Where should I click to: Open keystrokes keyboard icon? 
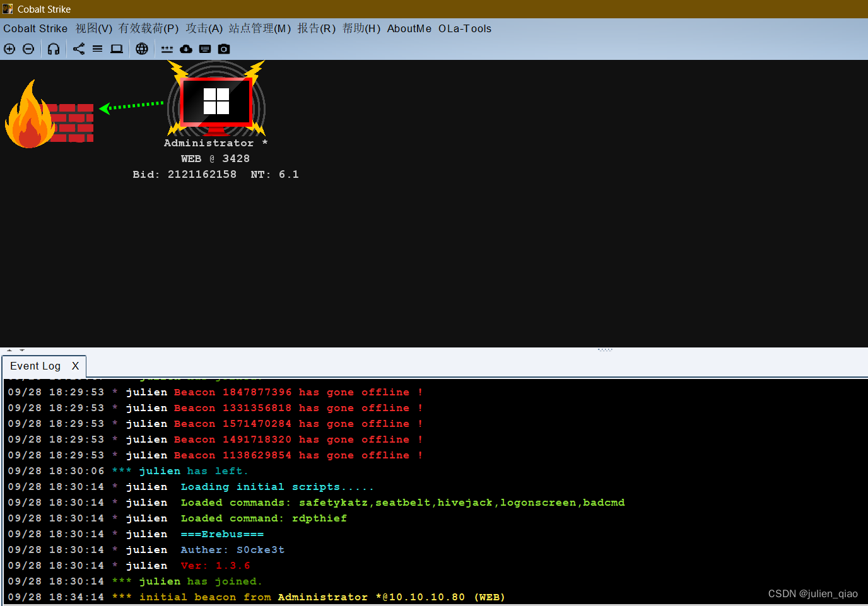tap(205, 49)
